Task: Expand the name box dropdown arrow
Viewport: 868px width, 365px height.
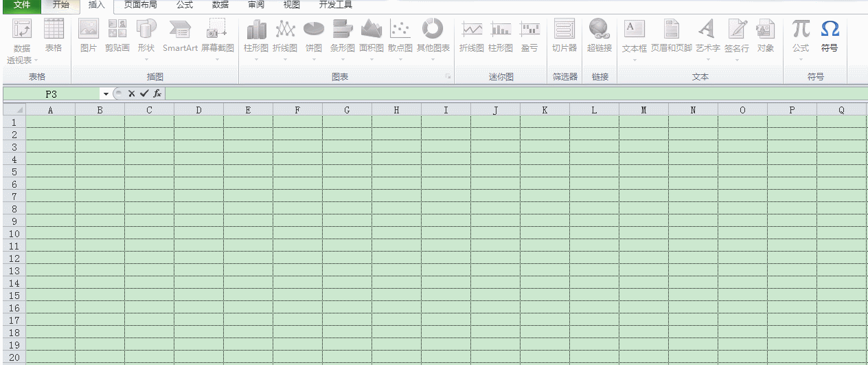Action: pos(106,93)
